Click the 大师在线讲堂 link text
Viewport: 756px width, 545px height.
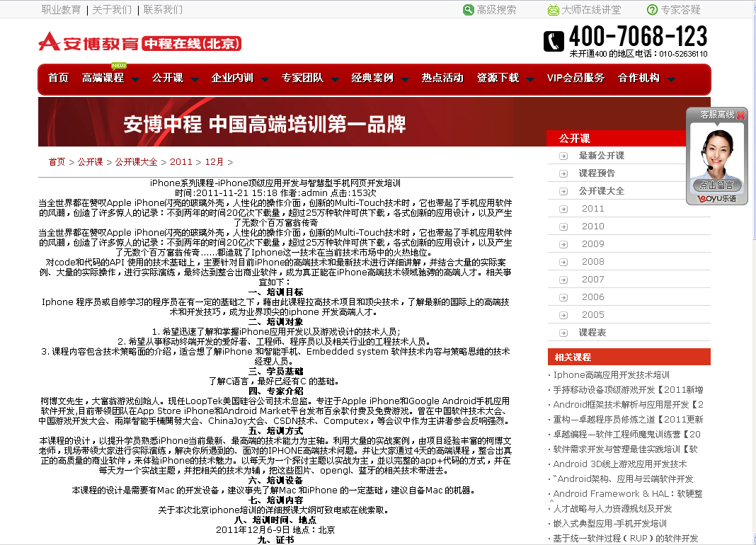592,10
